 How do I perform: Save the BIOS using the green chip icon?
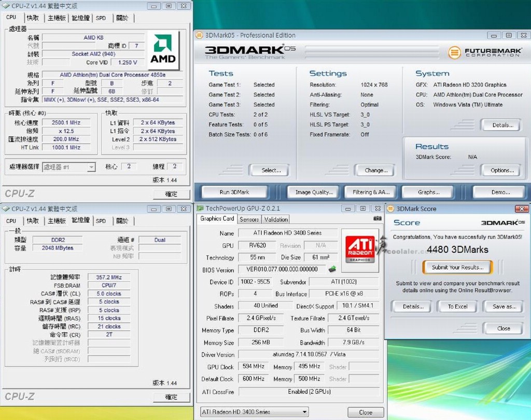tap(332, 269)
